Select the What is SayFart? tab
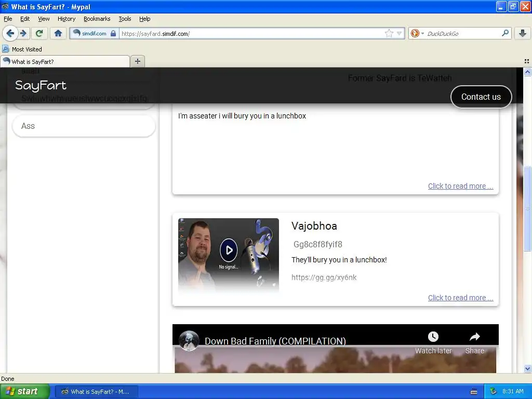 click(x=65, y=61)
